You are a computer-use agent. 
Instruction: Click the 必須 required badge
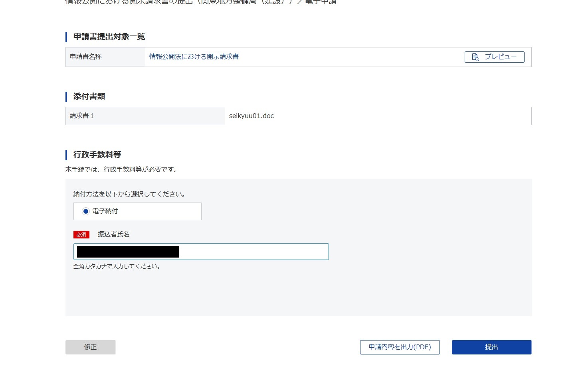(81, 235)
